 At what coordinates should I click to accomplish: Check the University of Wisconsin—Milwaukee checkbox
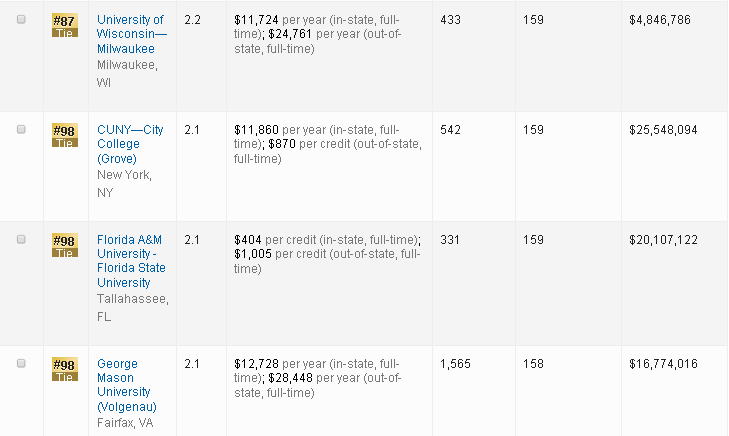pos(22,19)
